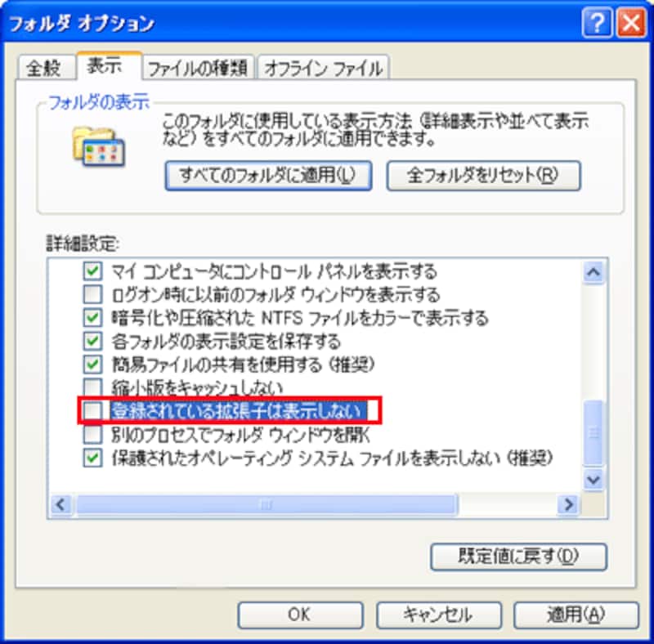The height and width of the screenshot is (644, 654).
Task: Click 既定値に戻す button
Action: (518, 557)
